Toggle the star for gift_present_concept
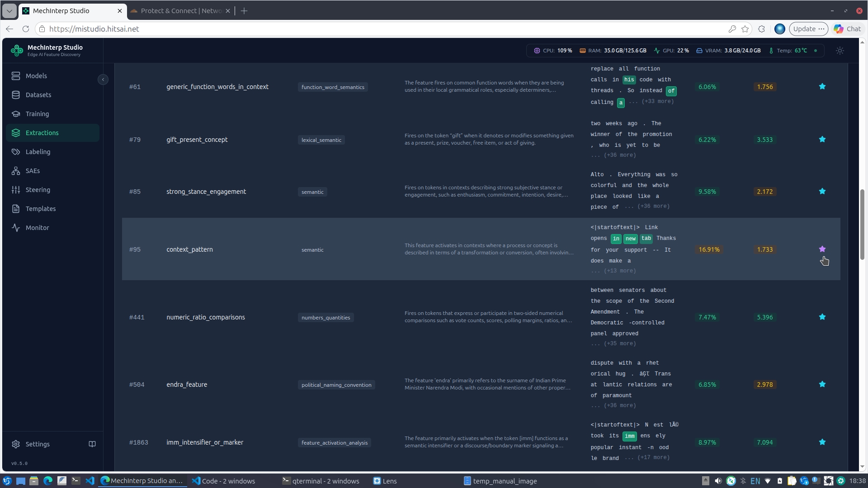 click(x=822, y=139)
